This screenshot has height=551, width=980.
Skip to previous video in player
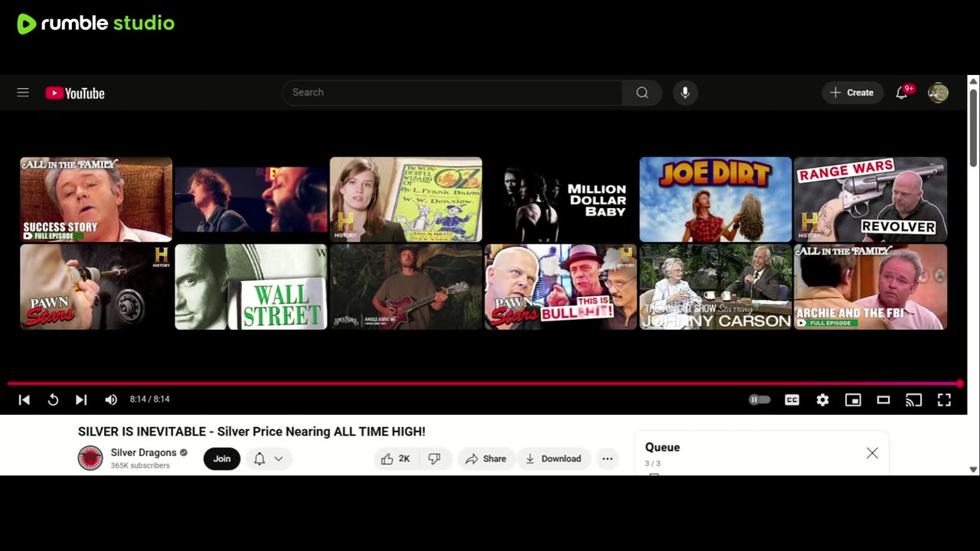click(x=24, y=399)
